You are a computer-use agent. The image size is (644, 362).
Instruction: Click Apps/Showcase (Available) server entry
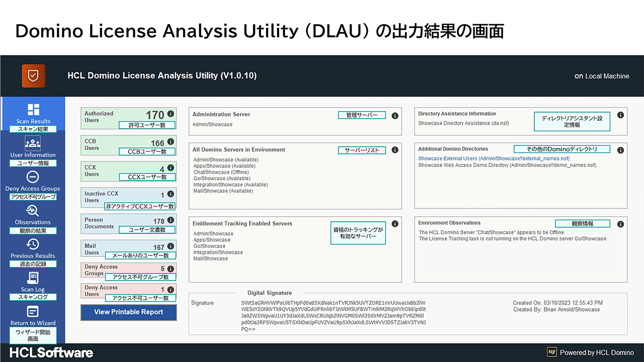point(224,166)
